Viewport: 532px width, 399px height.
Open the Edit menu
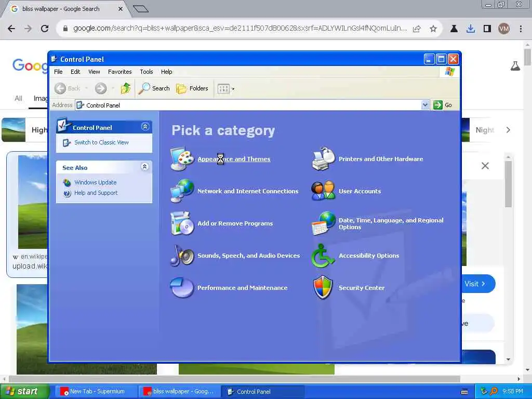(75, 72)
